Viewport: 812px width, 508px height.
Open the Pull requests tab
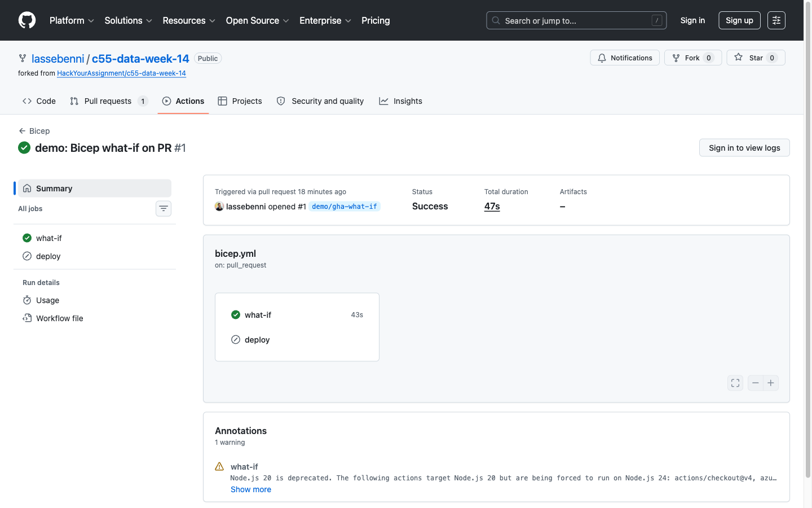[x=109, y=101]
